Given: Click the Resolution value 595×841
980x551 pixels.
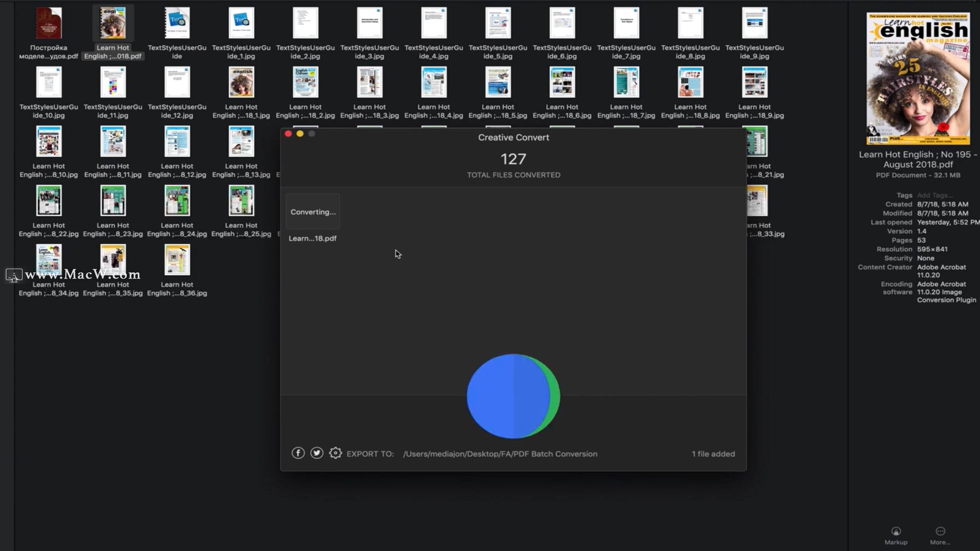Looking at the screenshot, I should point(932,249).
